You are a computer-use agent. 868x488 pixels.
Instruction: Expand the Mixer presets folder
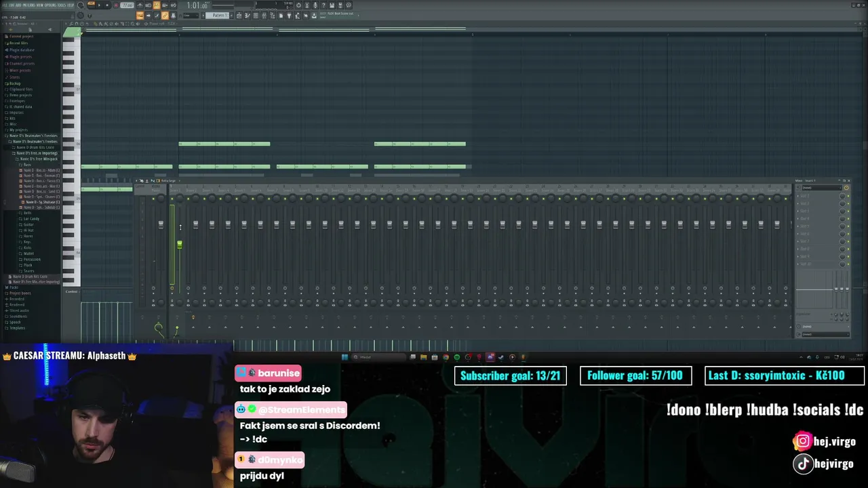20,70
